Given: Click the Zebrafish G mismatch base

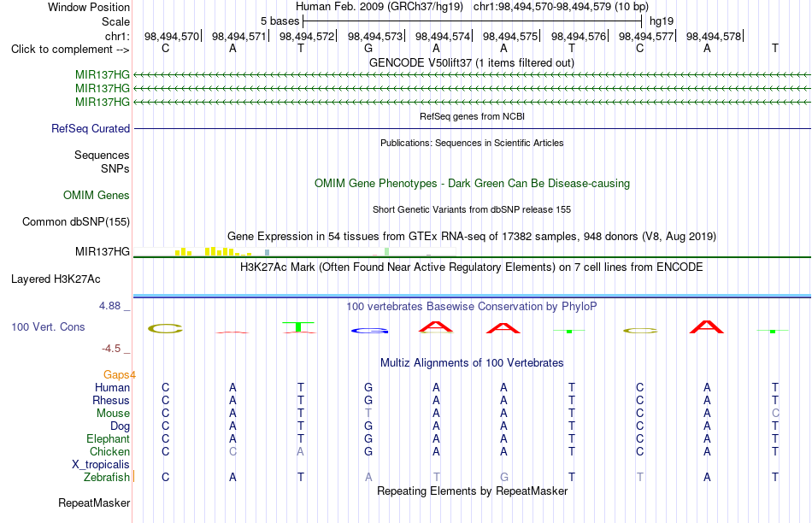Looking at the screenshot, I should click(x=504, y=477).
